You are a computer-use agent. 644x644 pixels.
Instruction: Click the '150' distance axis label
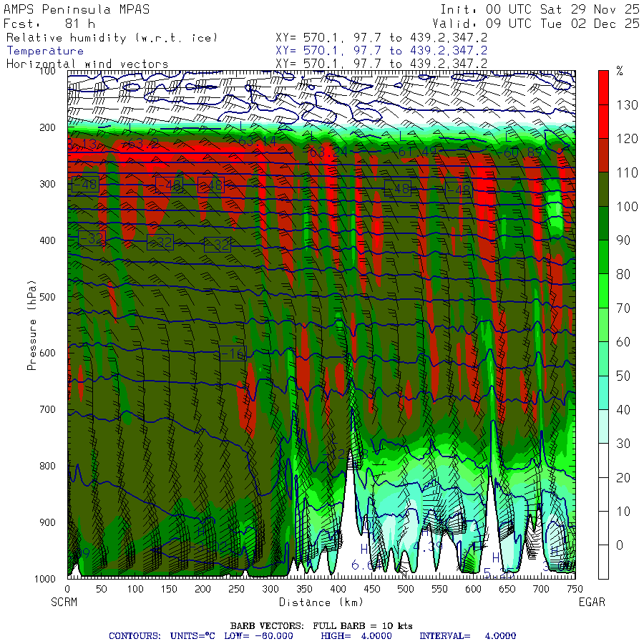[169, 590]
